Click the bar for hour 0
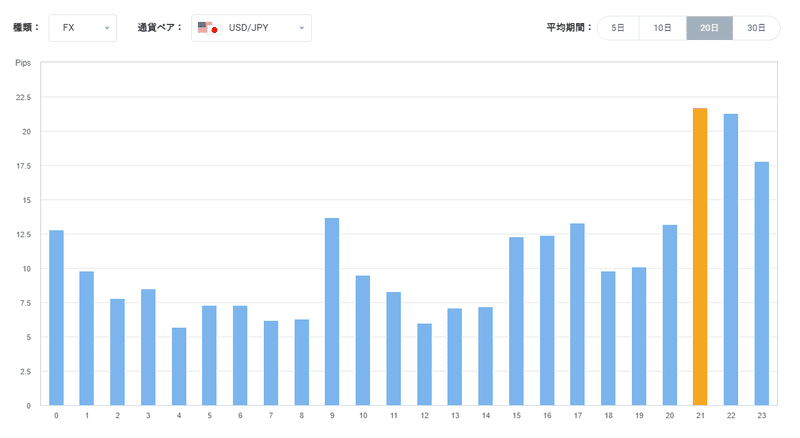 tap(56, 318)
